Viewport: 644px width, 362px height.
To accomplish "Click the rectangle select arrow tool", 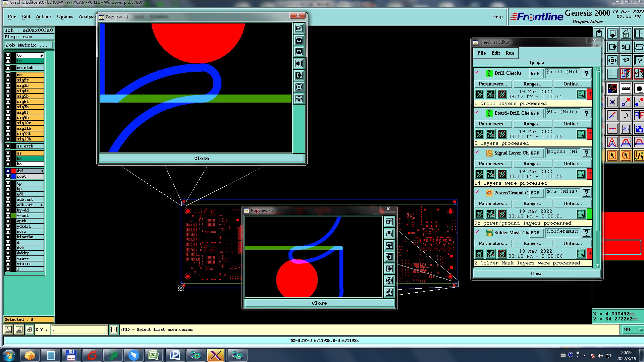I will click(x=612, y=156).
